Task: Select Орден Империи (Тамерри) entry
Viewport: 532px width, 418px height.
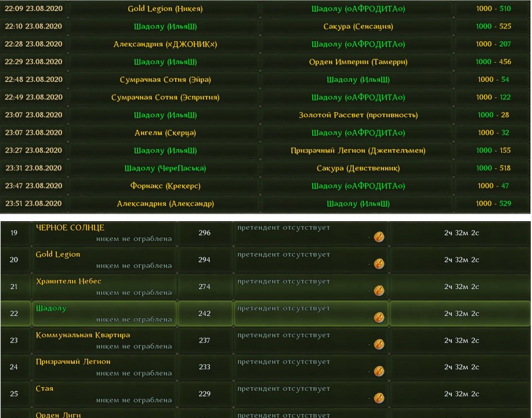Action: (358, 62)
